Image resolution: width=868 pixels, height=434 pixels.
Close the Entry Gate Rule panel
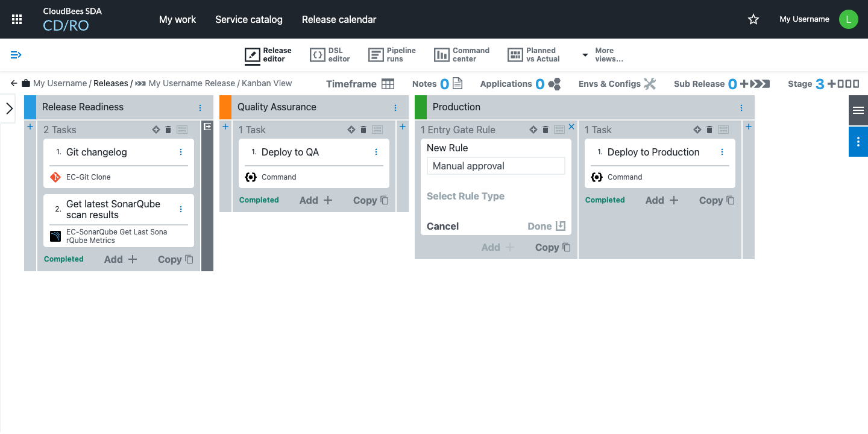[571, 127]
